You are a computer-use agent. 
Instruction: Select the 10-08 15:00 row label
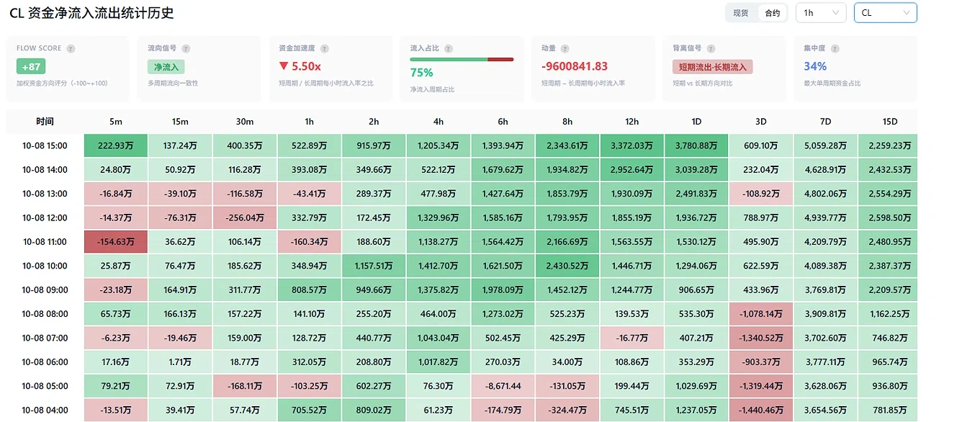coord(45,145)
